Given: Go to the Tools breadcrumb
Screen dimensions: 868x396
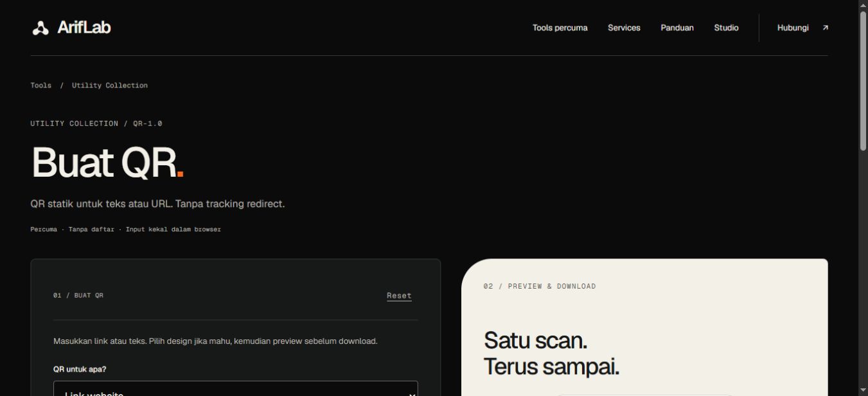Looking at the screenshot, I should (x=40, y=85).
